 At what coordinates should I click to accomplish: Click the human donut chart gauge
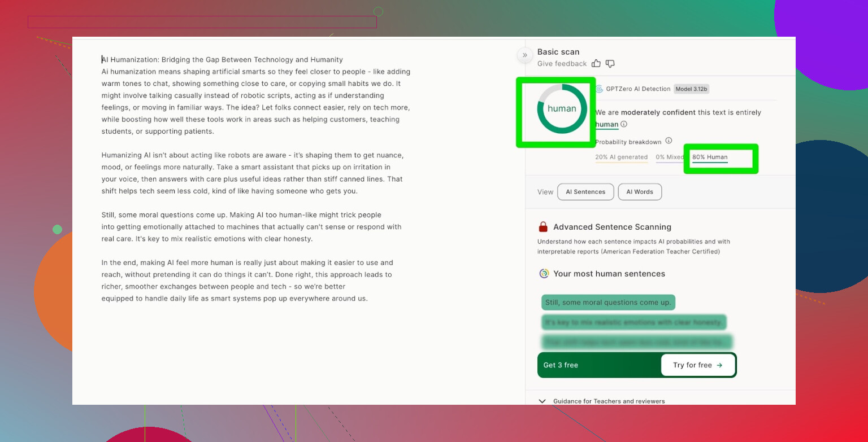point(562,109)
